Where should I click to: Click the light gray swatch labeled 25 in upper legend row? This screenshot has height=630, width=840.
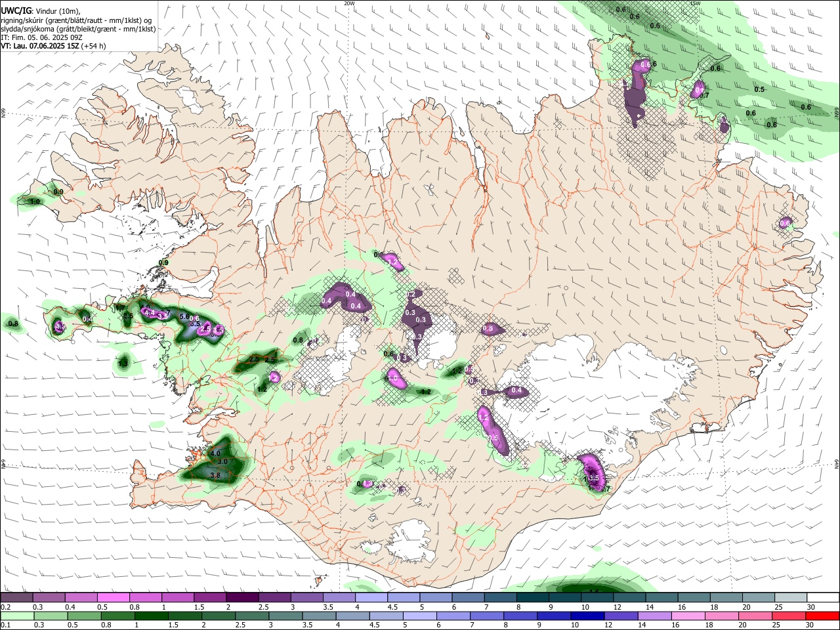[790, 597]
